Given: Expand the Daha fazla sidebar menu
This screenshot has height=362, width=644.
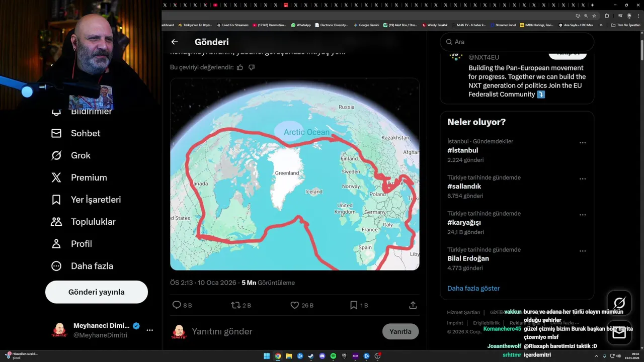Looking at the screenshot, I should point(82,266).
